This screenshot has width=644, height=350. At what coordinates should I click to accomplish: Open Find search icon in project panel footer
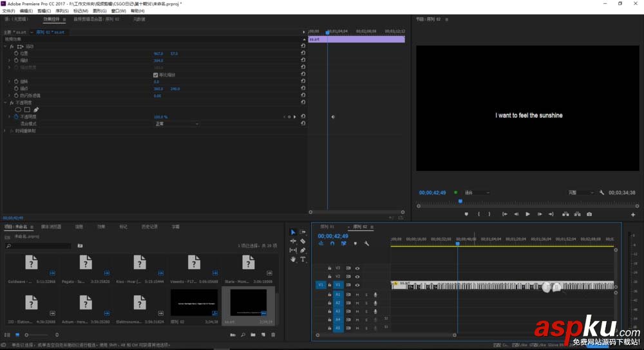click(x=243, y=335)
